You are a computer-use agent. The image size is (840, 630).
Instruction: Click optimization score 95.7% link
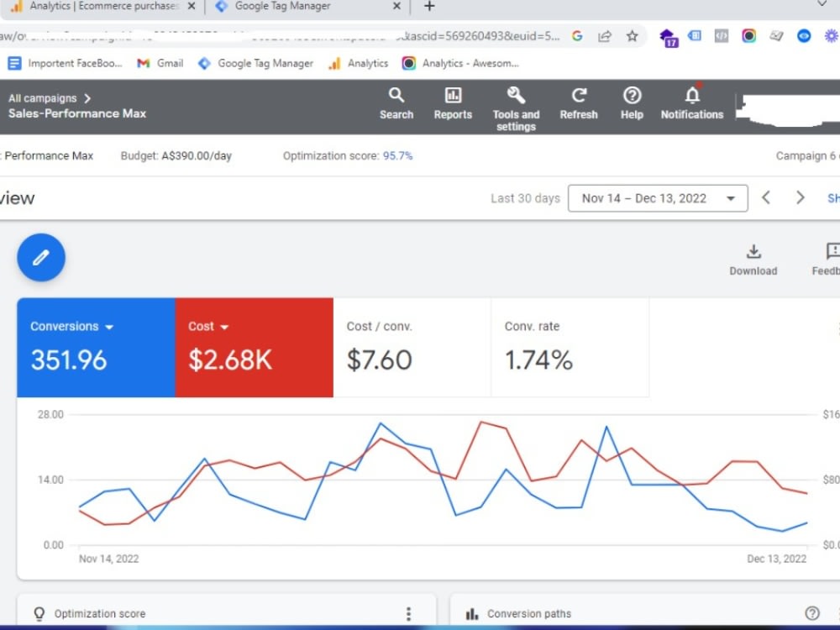click(397, 156)
